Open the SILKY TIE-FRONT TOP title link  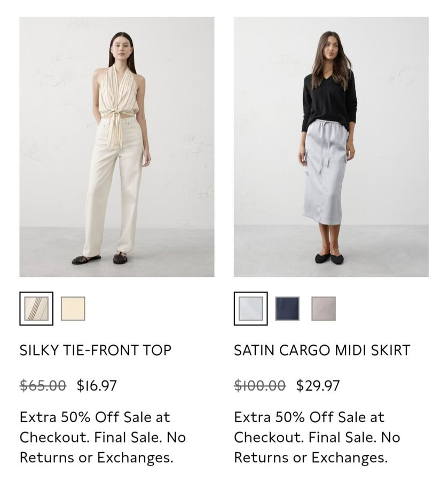point(95,350)
